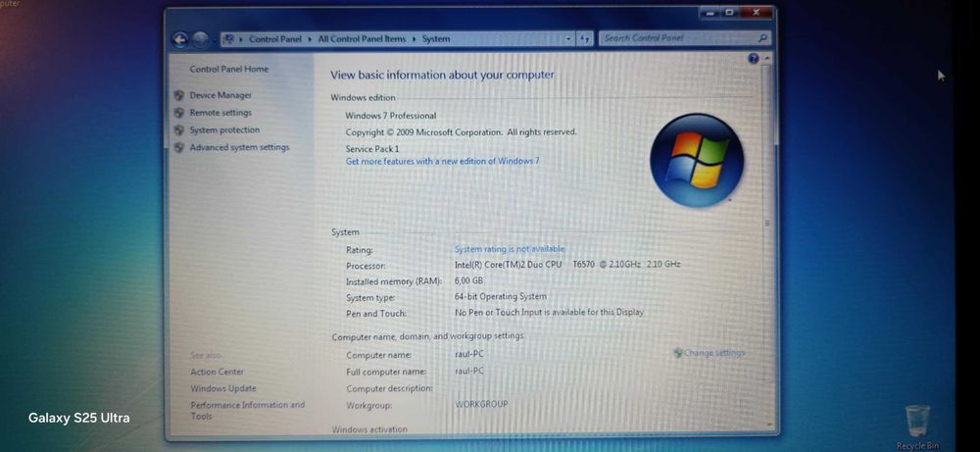Click the address bar refresh button

[585, 39]
